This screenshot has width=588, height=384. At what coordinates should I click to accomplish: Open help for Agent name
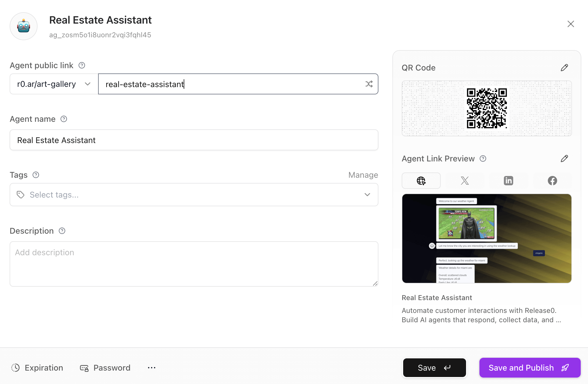point(64,119)
